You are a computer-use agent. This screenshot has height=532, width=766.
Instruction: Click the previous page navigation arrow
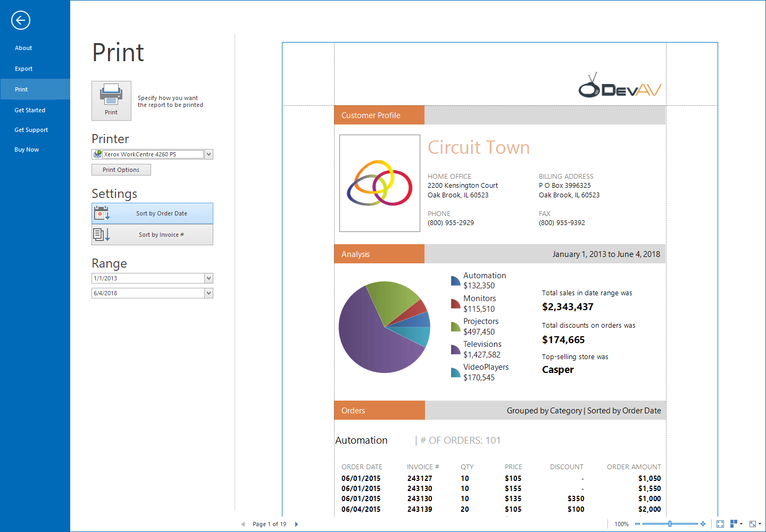tap(243, 523)
